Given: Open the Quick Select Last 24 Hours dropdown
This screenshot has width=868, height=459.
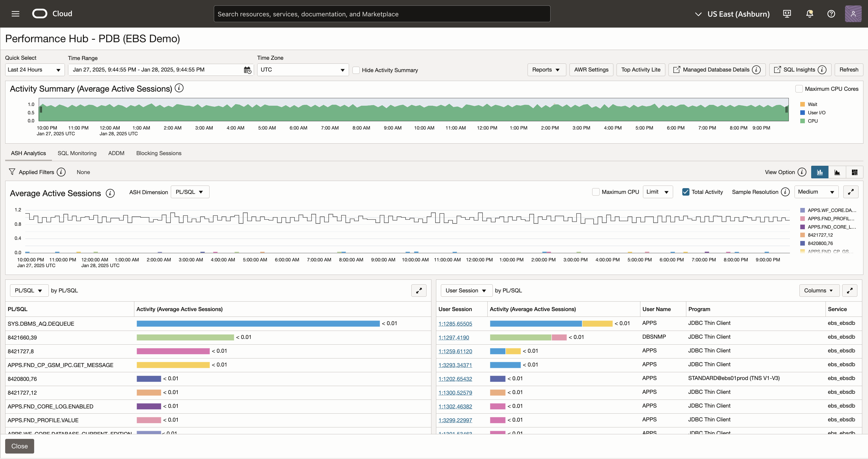Looking at the screenshot, I should (x=34, y=70).
